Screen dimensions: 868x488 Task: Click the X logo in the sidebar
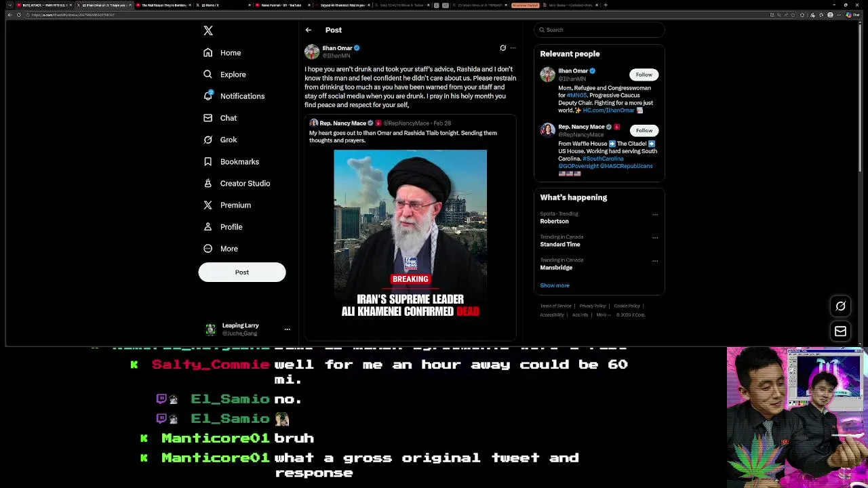pos(208,30)
